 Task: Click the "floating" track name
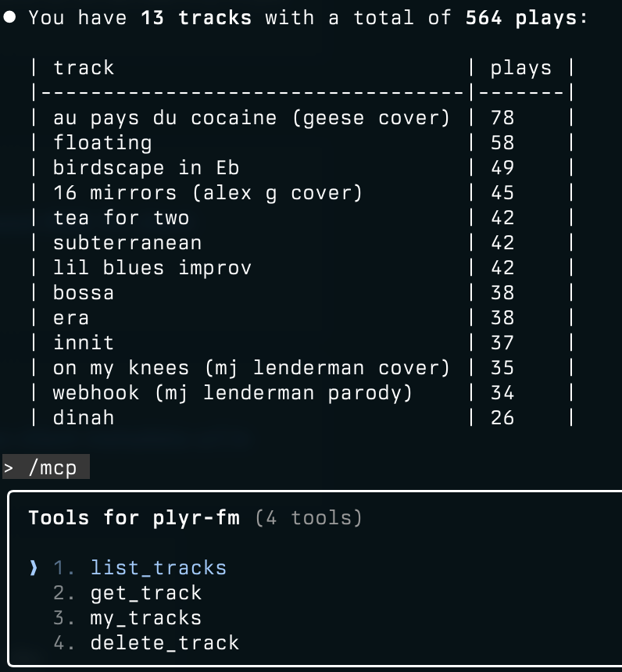[x=102, y=143]
